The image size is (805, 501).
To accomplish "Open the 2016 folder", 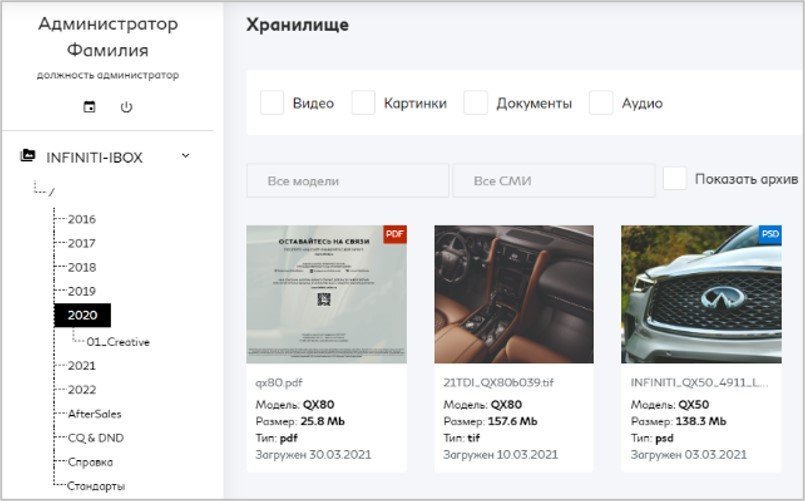I will [x=82, y=219].
